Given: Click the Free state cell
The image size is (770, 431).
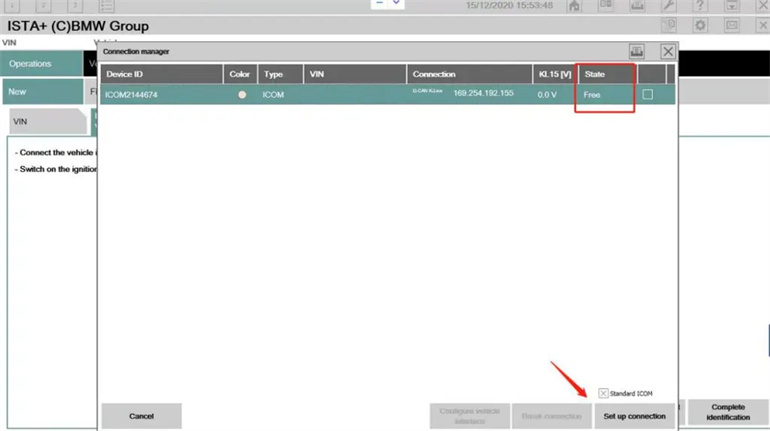Looking at the screenshot, I should click(592, 95).
